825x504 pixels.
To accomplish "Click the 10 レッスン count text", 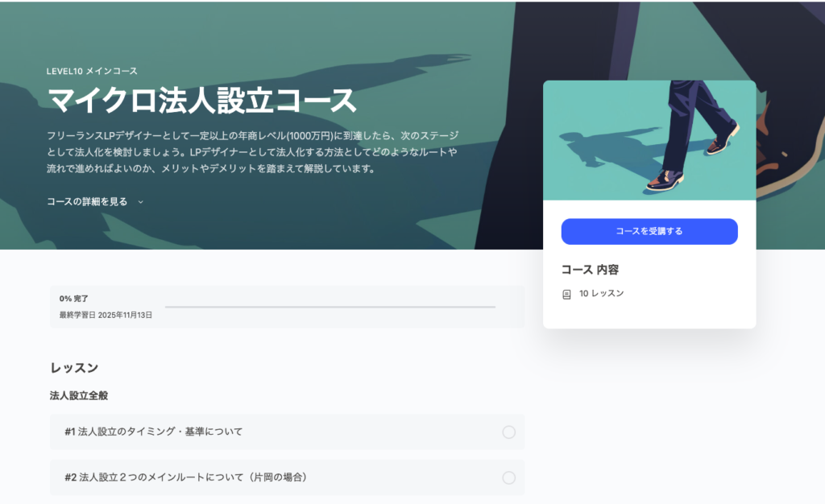I will tap(601, 293).
